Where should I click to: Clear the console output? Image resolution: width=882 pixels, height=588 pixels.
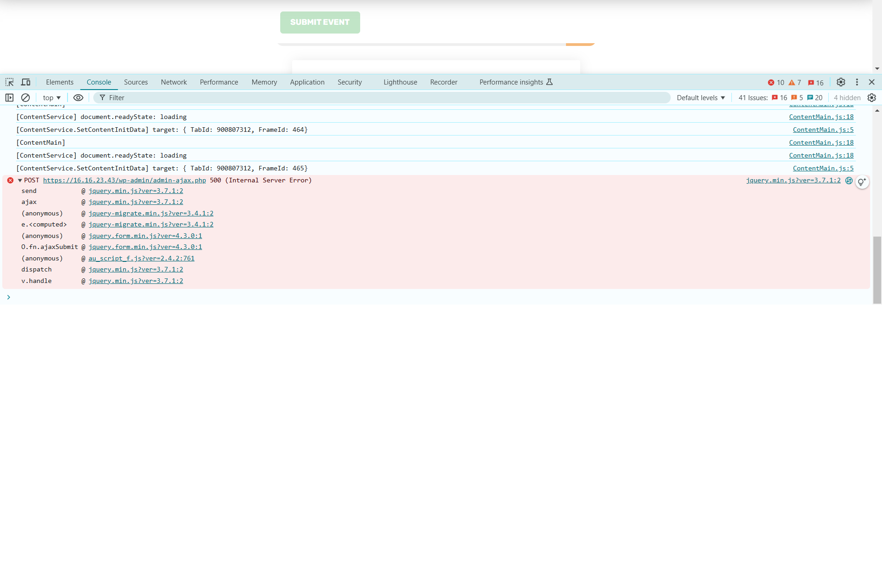click(x=26, y=98)
